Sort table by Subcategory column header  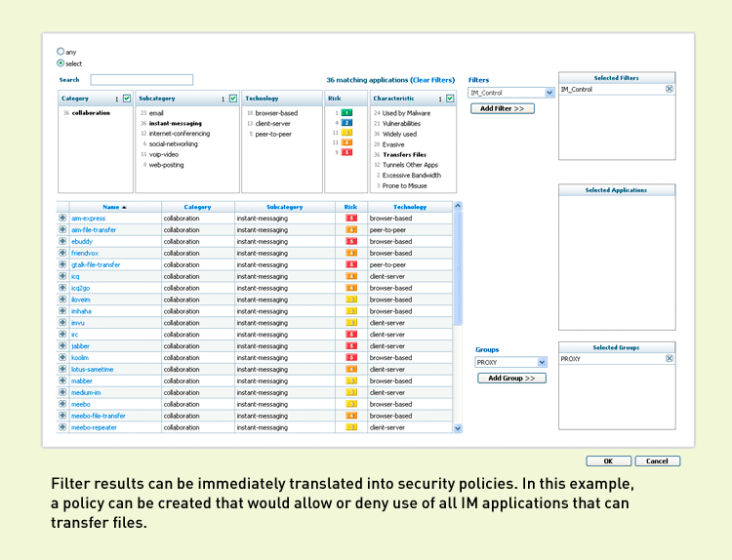tap(284, 207)
